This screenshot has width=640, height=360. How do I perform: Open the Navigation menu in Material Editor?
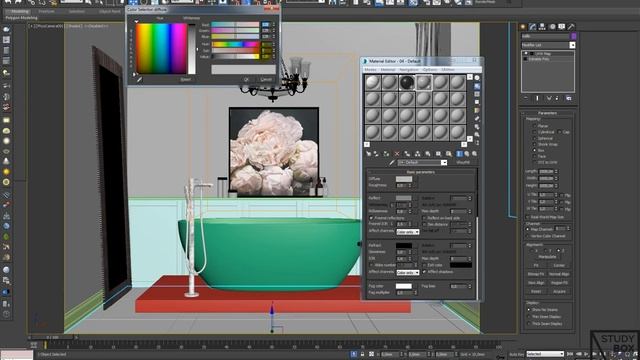point(409,70)
